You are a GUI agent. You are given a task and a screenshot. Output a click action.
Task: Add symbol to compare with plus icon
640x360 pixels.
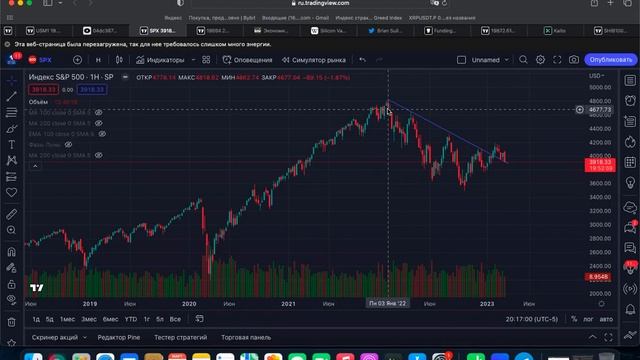pos(77,60)
